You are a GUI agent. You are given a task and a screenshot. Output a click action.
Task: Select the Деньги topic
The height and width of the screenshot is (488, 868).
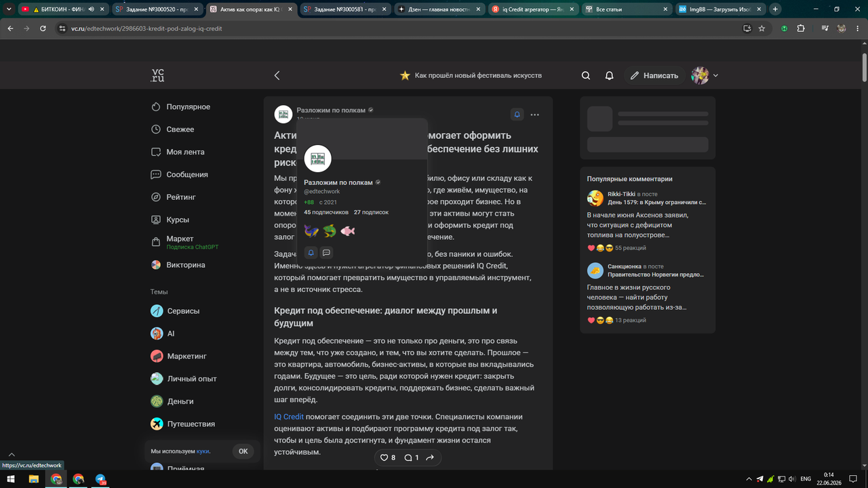tap(172, 401)
